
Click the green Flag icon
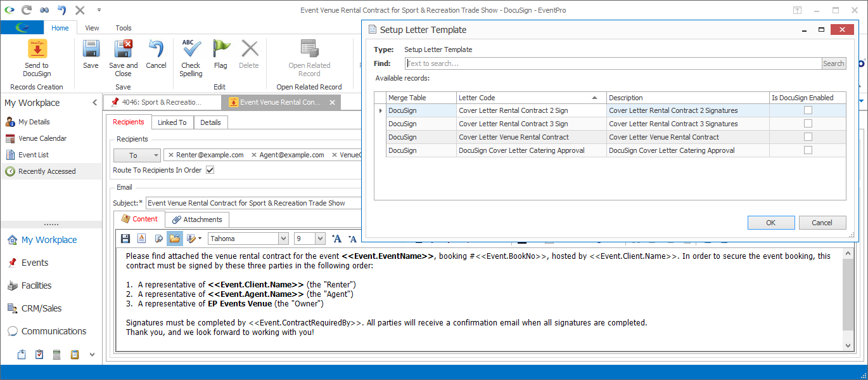(220, 49)
